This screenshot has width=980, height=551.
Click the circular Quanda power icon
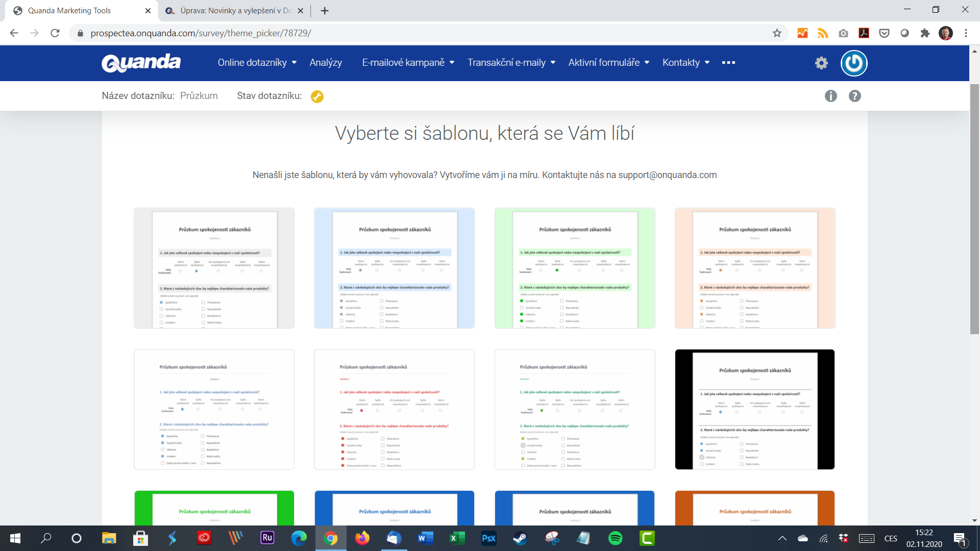click(x=853, y=63)
